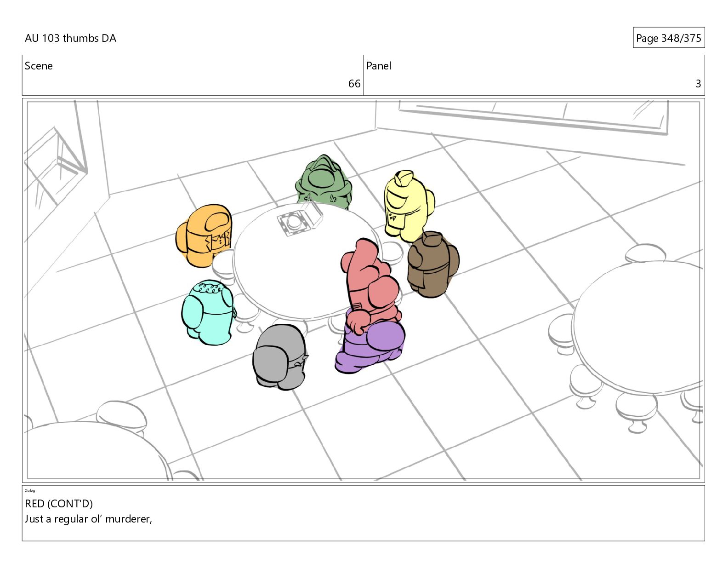Click the cyan crewmate in the storyboard
728x563 pixels.
209,312
